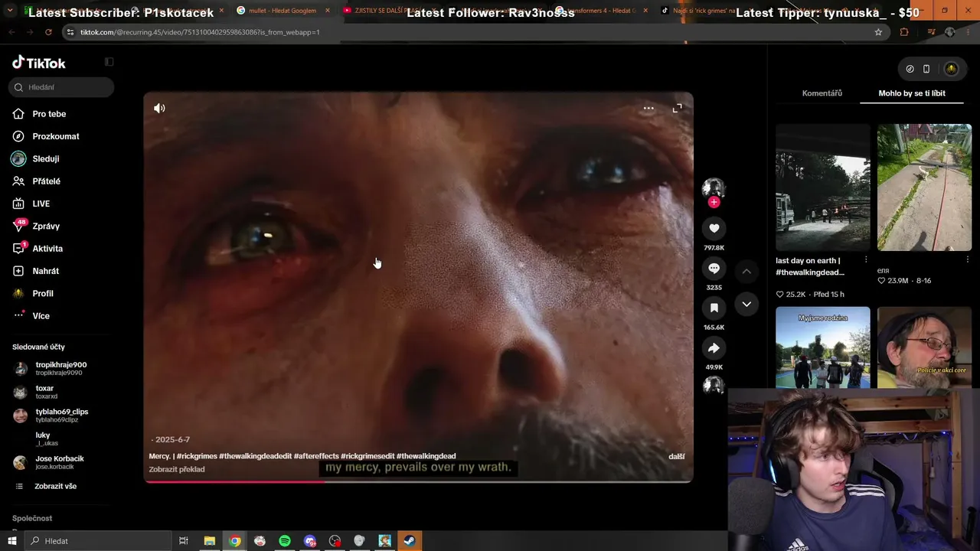Open Spotify from the taskbar
980x551 pixels.
click(x=285, y=541)
